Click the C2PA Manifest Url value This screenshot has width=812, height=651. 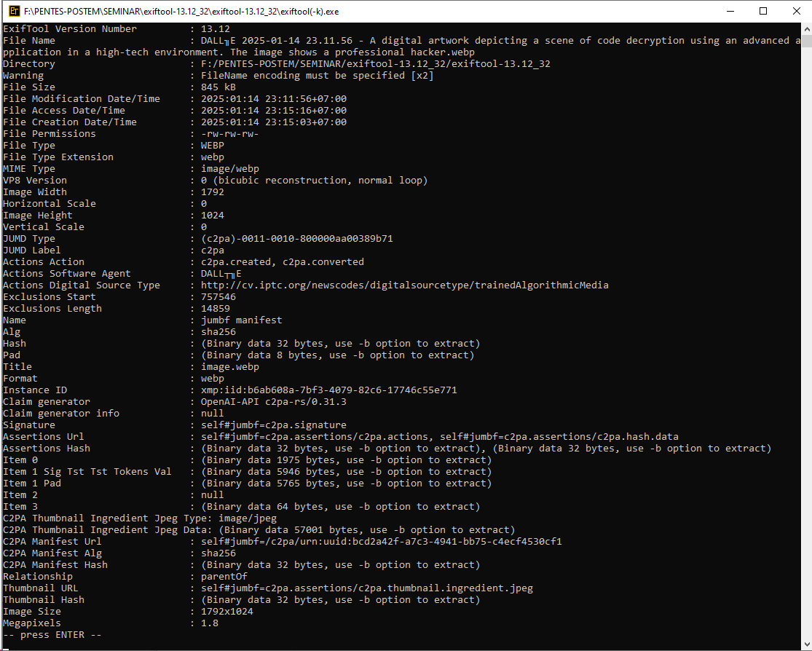381,542
